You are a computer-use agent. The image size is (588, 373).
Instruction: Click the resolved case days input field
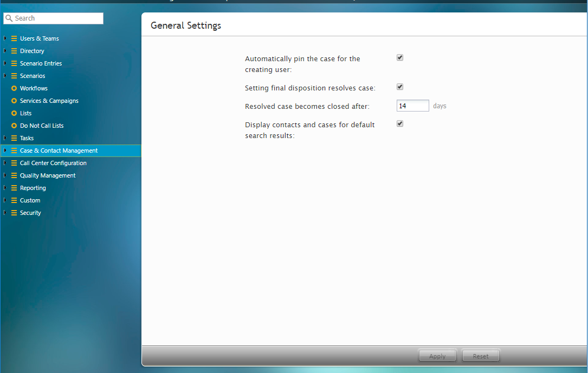(x=412, y=106)
